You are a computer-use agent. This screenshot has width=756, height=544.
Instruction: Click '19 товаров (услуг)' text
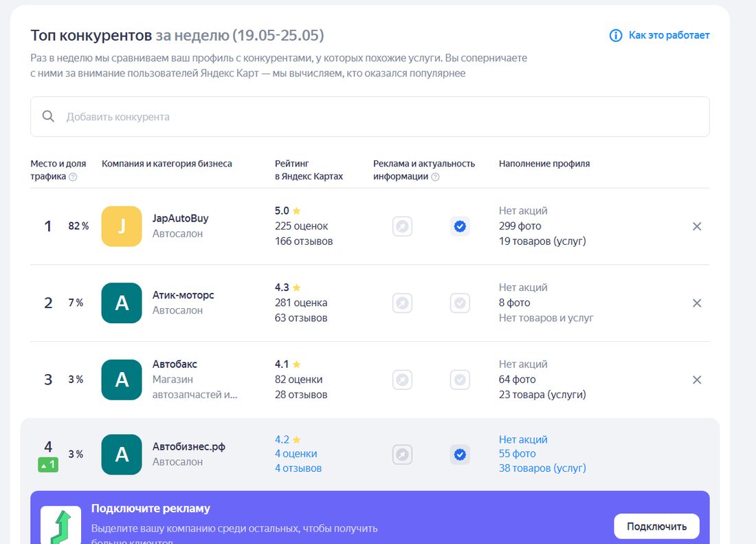pos(542,241)
